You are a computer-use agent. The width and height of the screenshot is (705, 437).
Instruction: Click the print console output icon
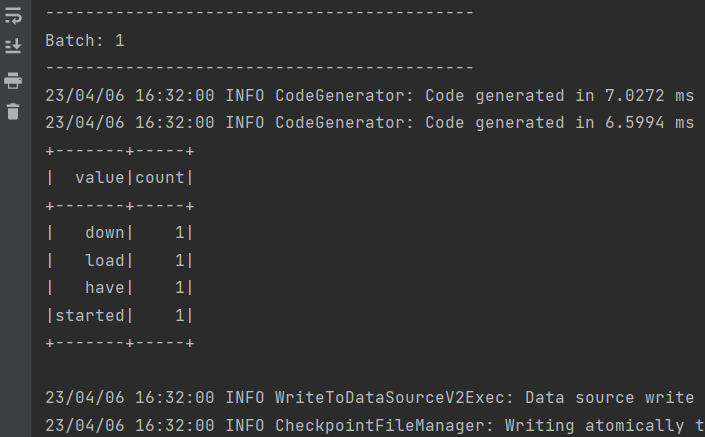click(x=13, y=80)
